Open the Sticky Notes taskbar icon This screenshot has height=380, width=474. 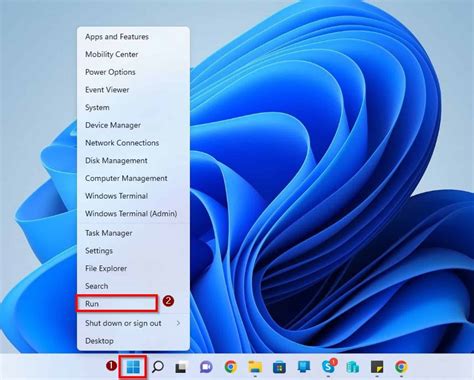click(x=377, y=367)
